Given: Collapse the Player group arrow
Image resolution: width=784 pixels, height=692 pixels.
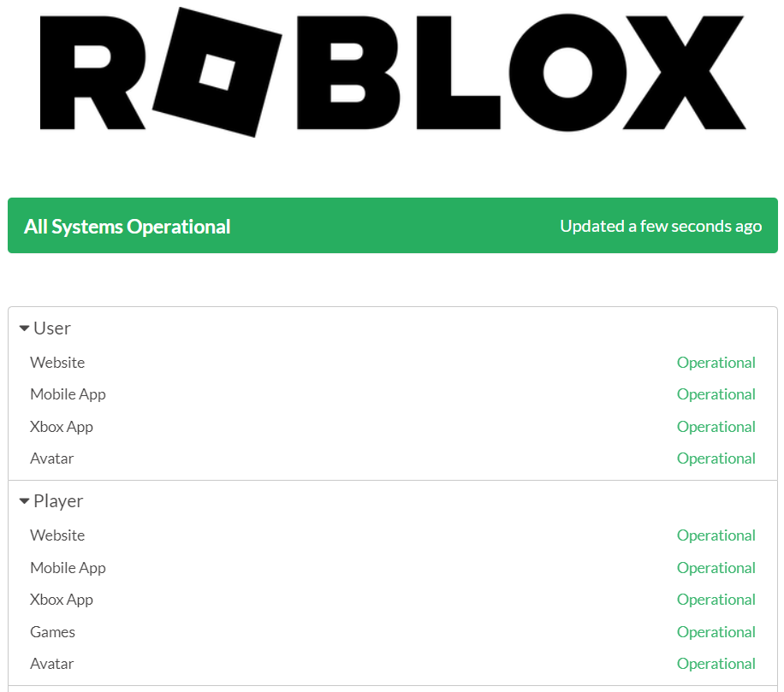Looking at the screenshot, I should click(24, 501).
